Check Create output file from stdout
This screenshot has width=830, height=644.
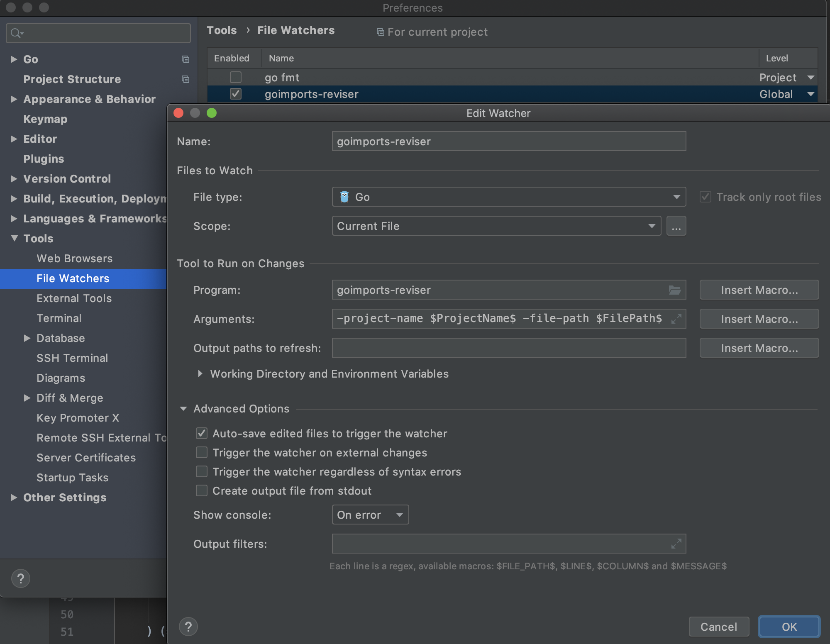pyautogui.click(x=202, y=491)
